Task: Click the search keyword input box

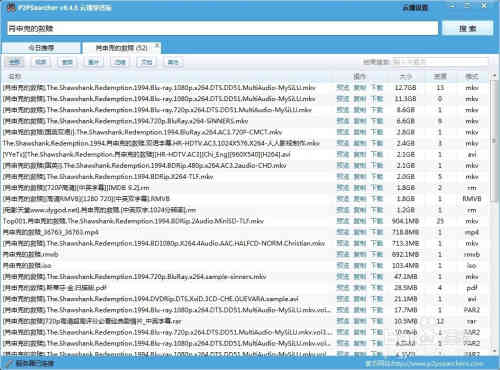Action: 223,29
